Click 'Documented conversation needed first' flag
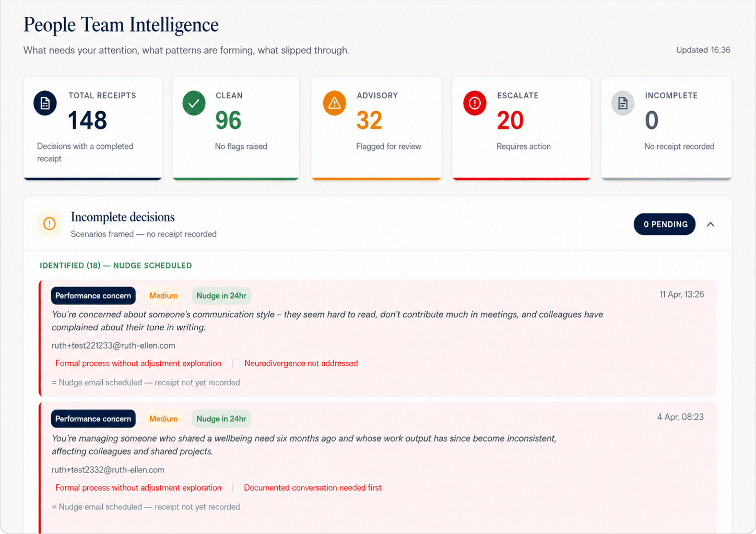The height and width of the screenshot is (534, 756). click(x=313, y=488)
